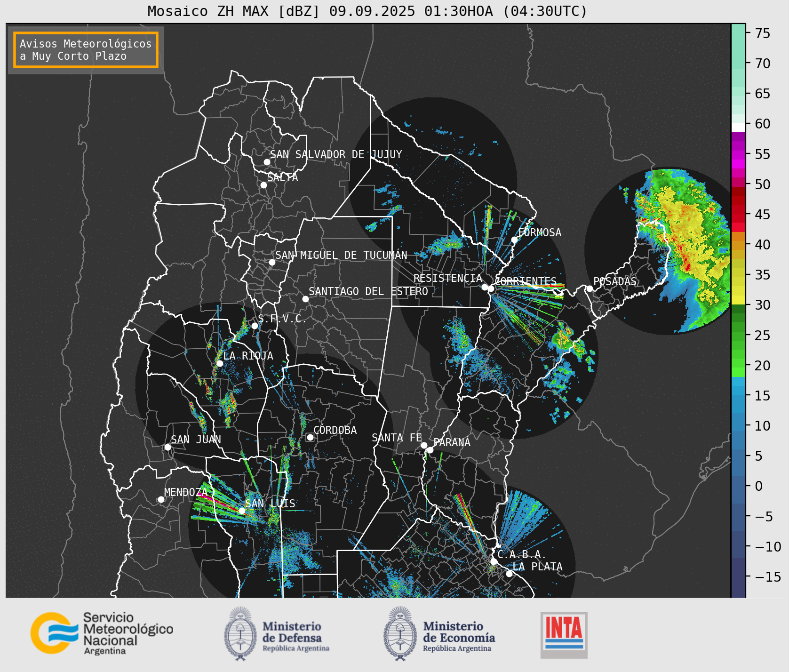789x672 pixels.
Task: Click the Ministerio de Economía logo
Action: pos(439,634)
